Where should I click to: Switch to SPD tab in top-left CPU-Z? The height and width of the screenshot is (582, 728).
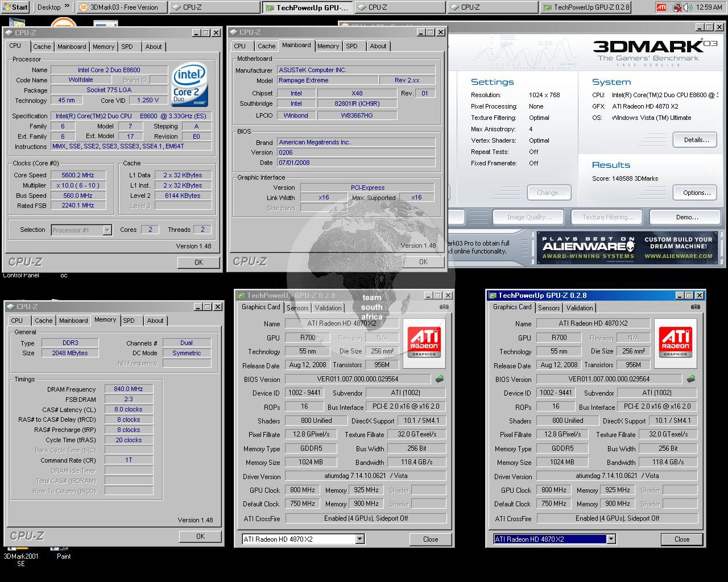(127, 47)
